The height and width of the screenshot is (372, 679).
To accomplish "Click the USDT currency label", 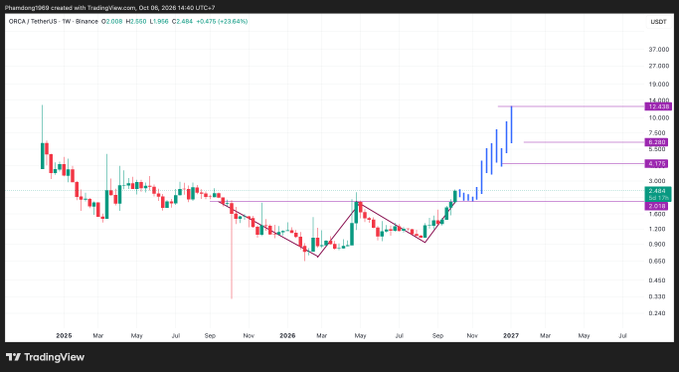I will pyautogui.click(x=658, y=22).
